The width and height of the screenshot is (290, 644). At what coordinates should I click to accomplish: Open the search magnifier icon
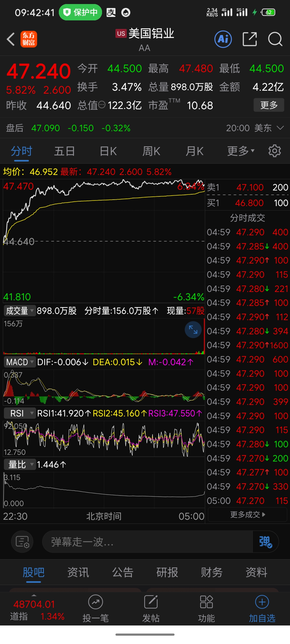pos(275,39)
